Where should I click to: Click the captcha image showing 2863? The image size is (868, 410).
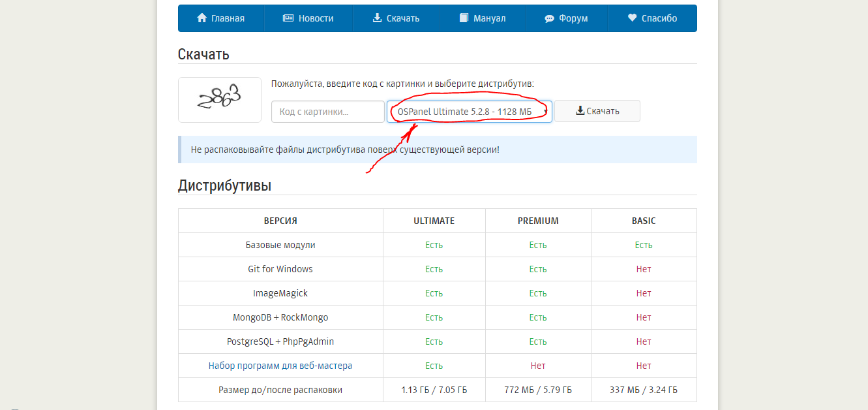[219, 99]
